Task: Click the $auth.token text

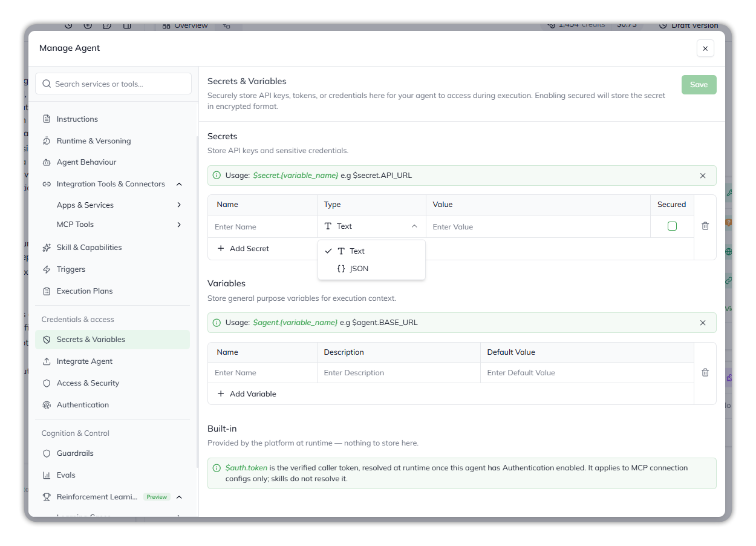Action: coord(246,468)
